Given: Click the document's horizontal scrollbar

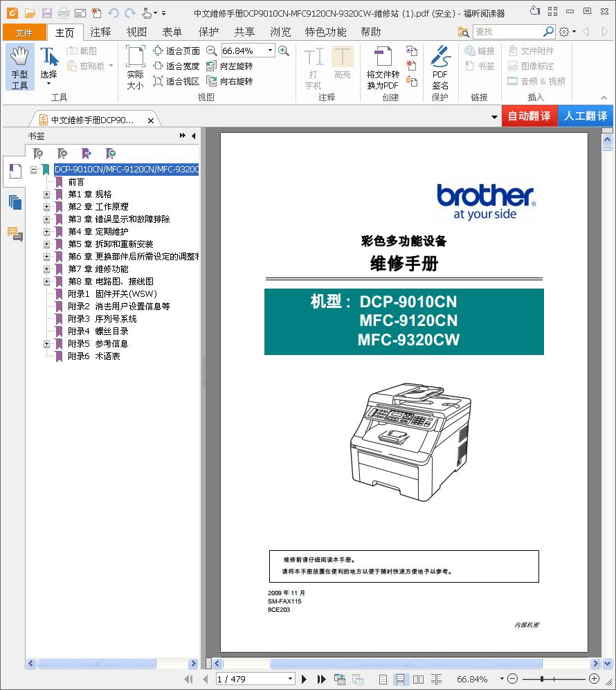Looking at the screenshot, I should point(405,663).
